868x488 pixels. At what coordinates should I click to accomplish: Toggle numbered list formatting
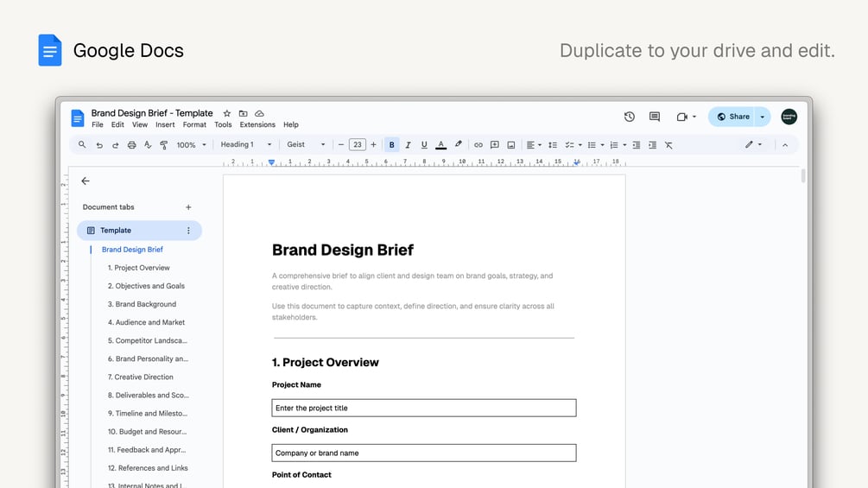pyautogui.click(x=613, y=145)
